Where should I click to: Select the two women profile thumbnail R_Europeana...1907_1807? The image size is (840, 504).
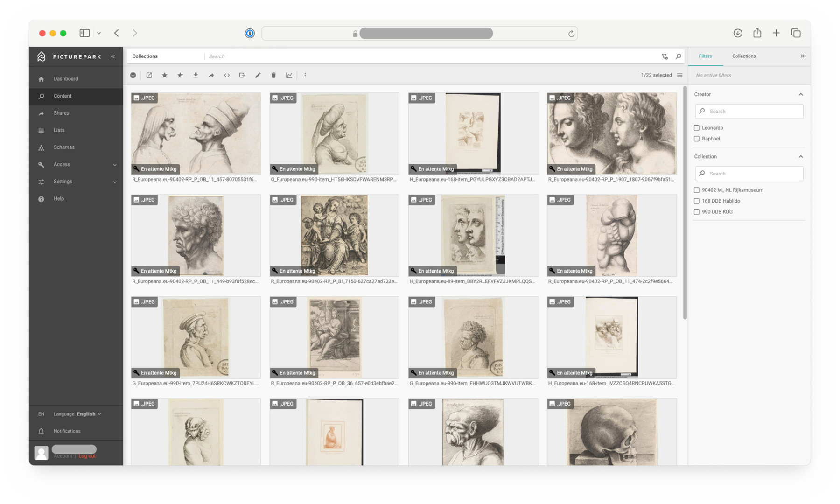612,133
